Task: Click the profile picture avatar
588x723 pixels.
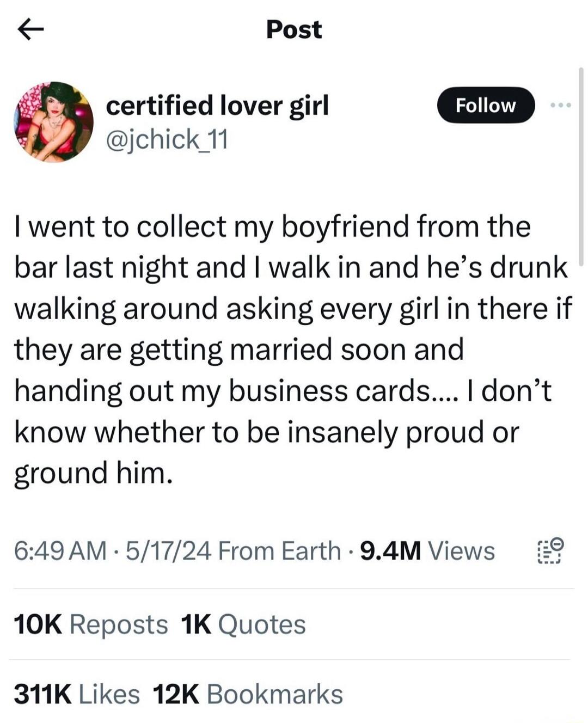Action: pos(54,121)
